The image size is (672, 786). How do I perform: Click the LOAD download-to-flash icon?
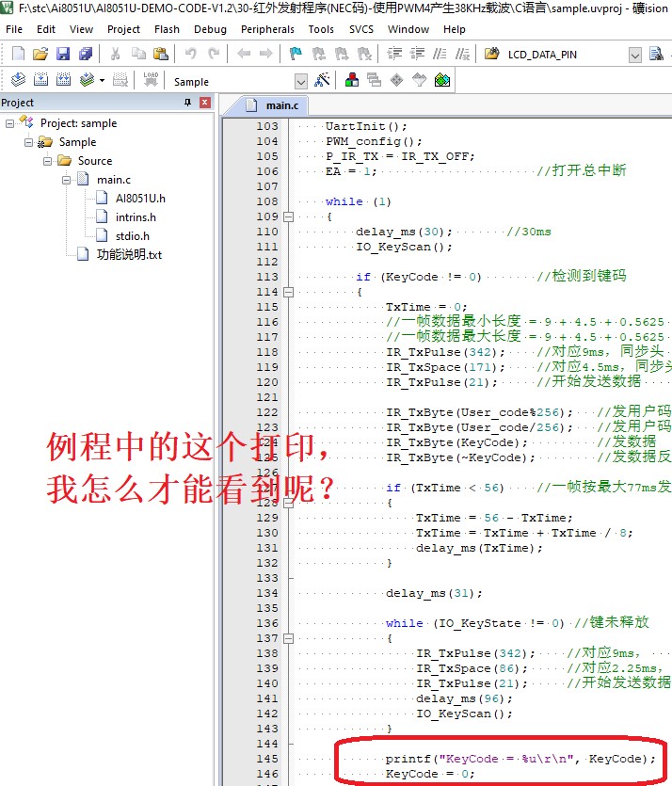pyautogui.click(x=151, y=80)
